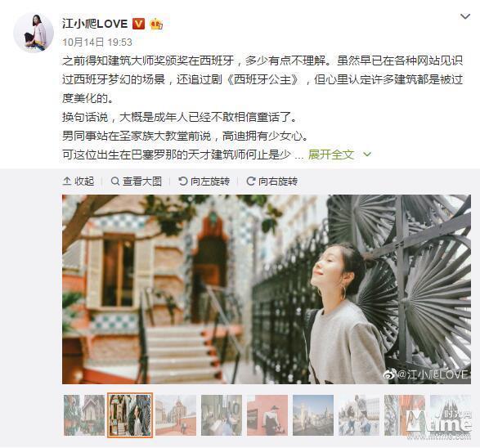Viewport: 480px width, 448px height.
Task: Rotate photo right with 向右旋转
Action: 271,181
